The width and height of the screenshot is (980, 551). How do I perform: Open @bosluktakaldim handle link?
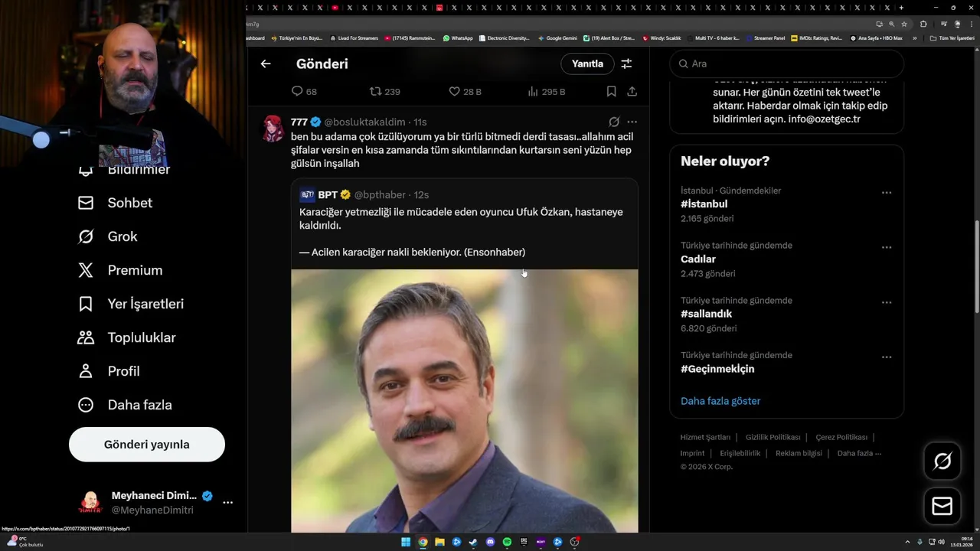364,122
